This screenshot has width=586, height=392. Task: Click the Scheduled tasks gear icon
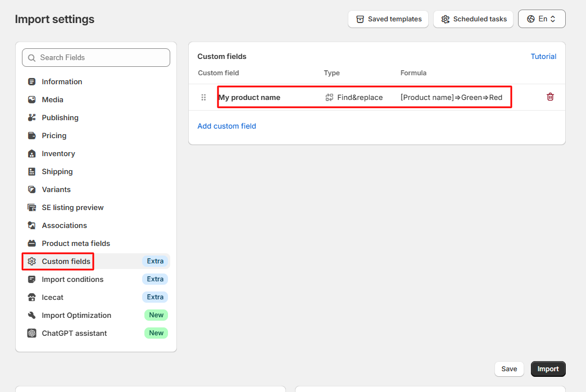click(x=445, y=19)
